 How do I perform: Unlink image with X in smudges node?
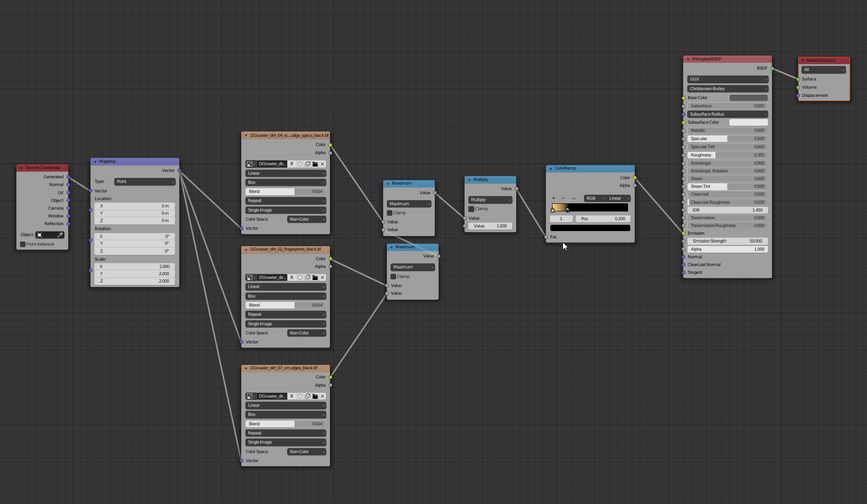[x=323, y=396]
